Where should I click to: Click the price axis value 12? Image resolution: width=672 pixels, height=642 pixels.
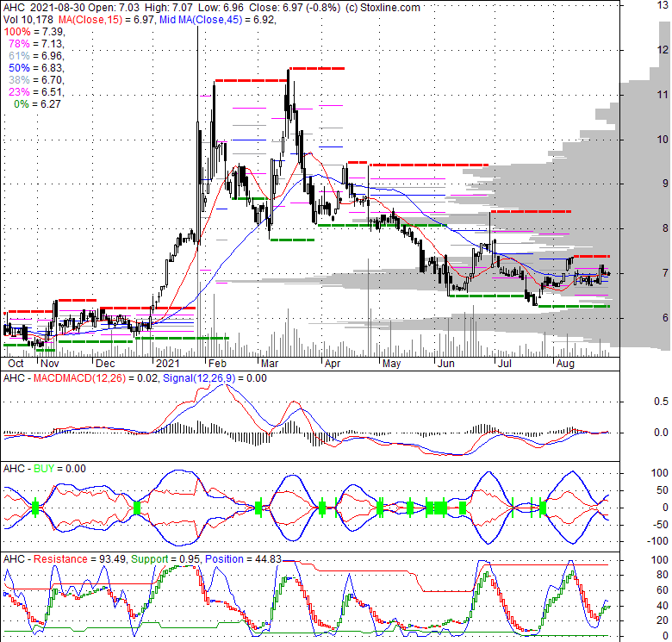pos(663,50)
